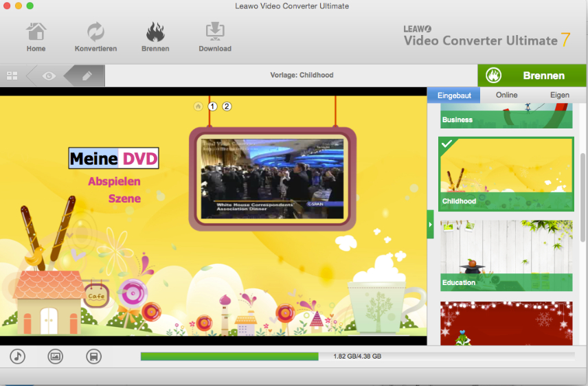This screenshot has height=386, width=588.
Task: Click the 1.82 GB/4.38 GB size text
Action: click(357, 356)
